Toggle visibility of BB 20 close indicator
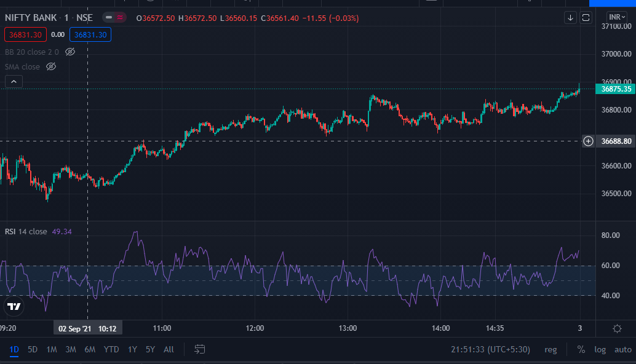This screenshot has width=636, height=364. click(x=70, y=52)
